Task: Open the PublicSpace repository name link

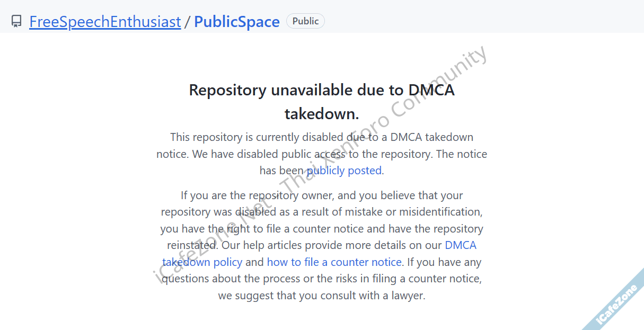Action: tap(236, 22)
